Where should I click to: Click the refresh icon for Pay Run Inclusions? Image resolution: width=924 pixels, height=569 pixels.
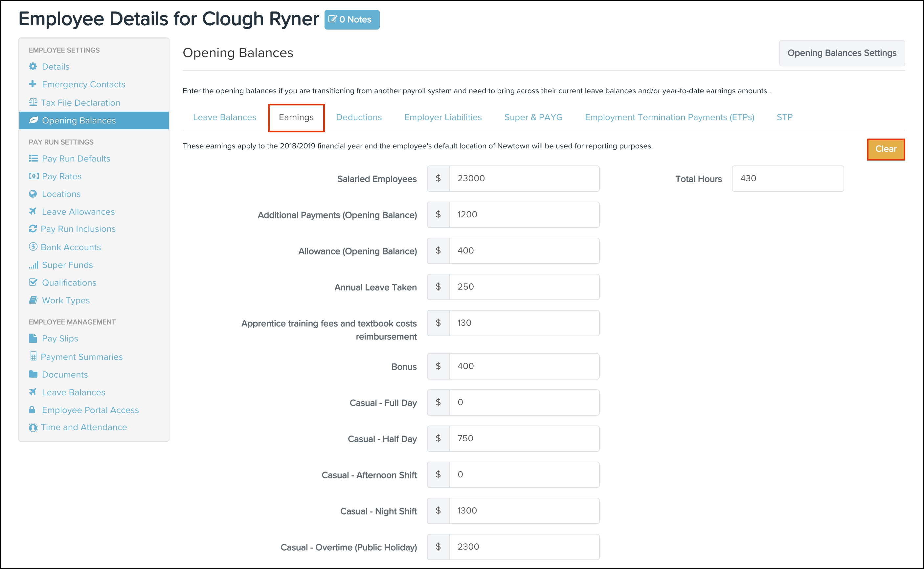point(33,229)
